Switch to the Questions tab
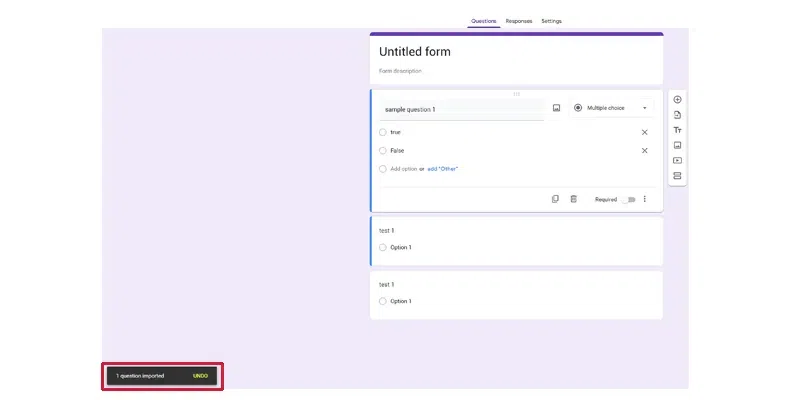The height and width of the screenshot is (400, 800). 484,21
